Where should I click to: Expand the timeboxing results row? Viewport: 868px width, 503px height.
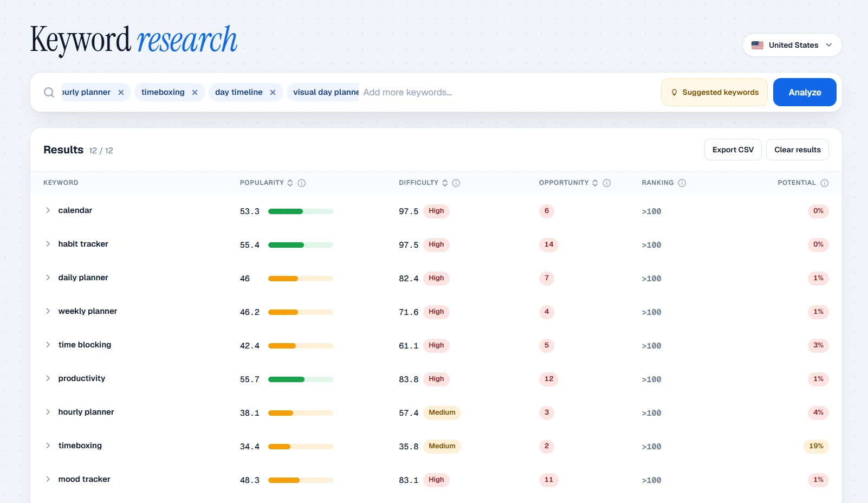click(x=48, y=446)
